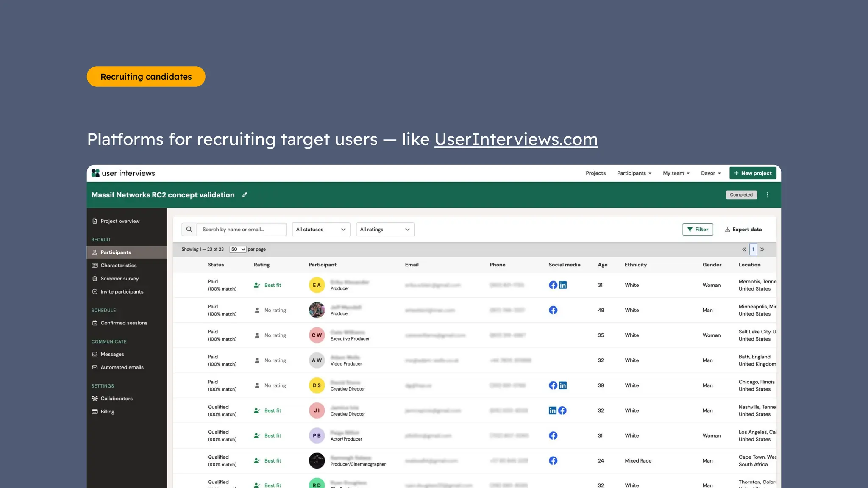Open Facebook profile in JI row
Screen dimensions: 868x488
pos(562,410)
